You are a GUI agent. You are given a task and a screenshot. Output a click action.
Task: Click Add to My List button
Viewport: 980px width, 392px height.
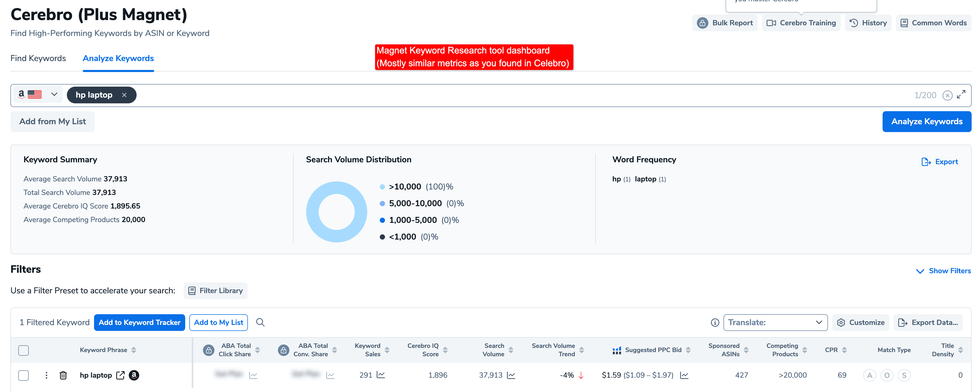[x=218, y=322]
